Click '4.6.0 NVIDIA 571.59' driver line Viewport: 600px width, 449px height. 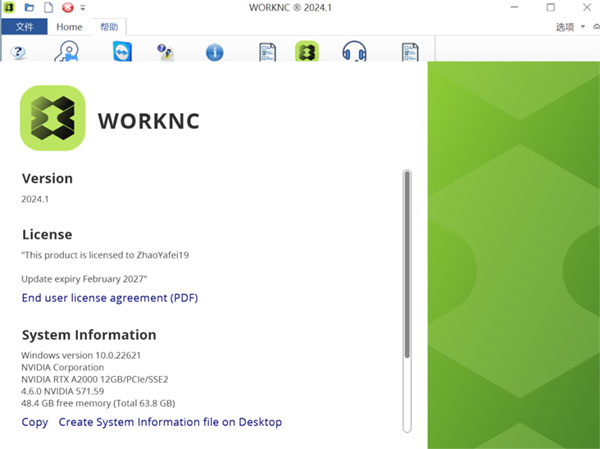coord(63,391)
